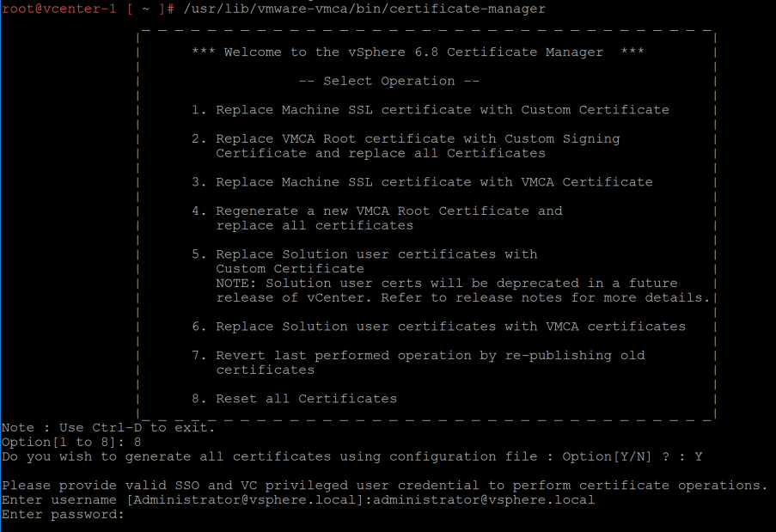Click option 7 Revert last performed operation

(419, 355)
